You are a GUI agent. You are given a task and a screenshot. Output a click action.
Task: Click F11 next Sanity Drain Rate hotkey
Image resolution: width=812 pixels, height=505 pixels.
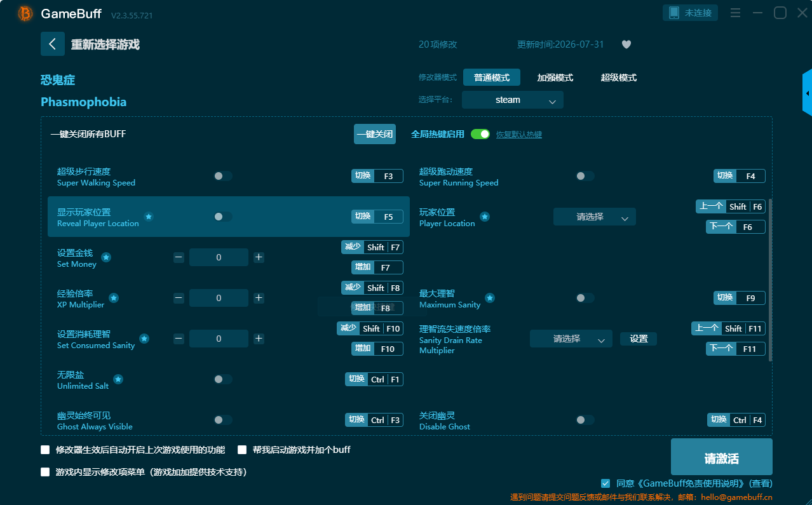[x=736, y=349]
